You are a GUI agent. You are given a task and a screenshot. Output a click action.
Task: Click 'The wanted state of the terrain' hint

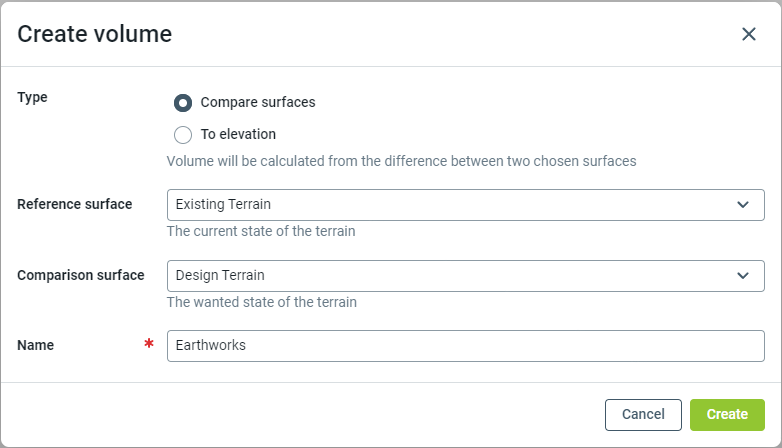261,301
